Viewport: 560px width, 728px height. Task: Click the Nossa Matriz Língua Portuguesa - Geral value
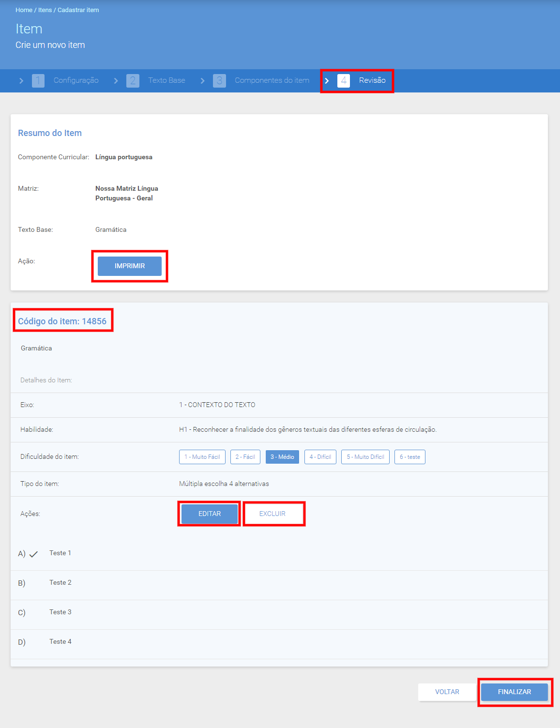coord(127,194)
